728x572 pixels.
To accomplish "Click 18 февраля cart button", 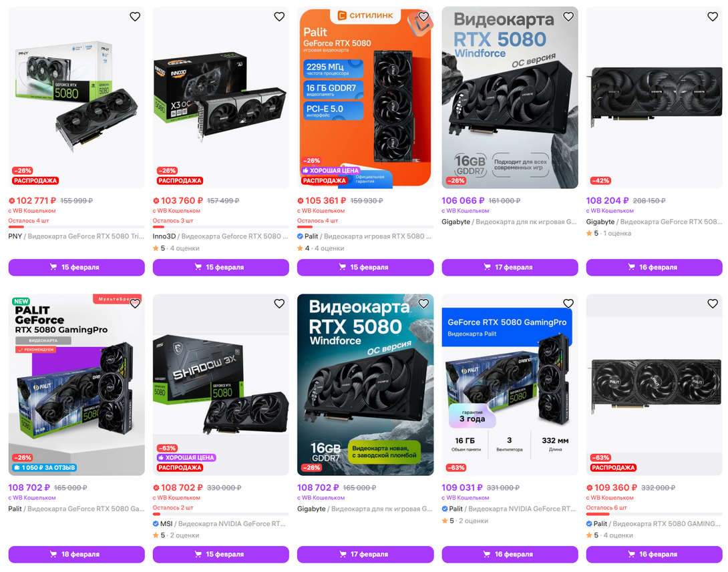I will point(77,555).
